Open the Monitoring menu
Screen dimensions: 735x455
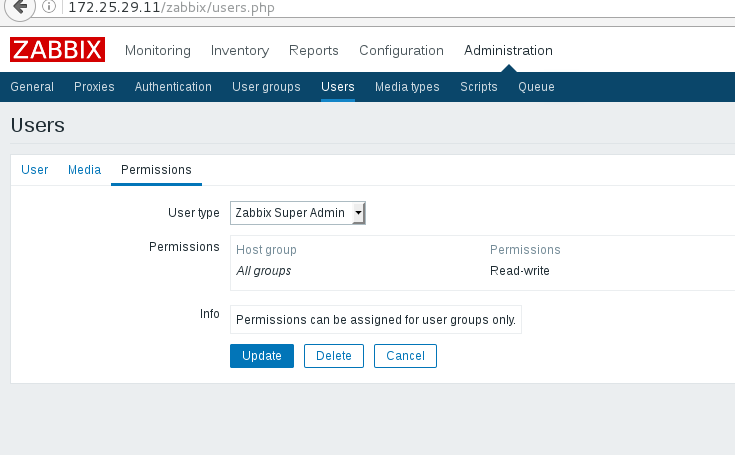point(158,50)
